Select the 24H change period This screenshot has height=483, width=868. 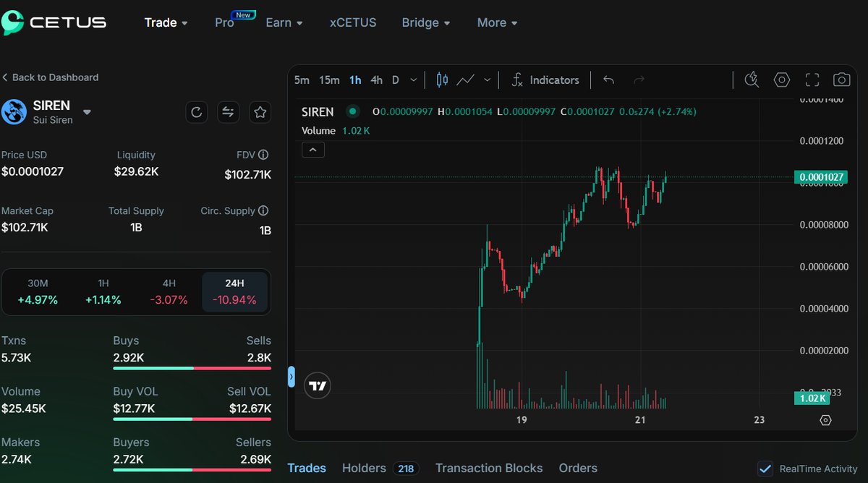point(234,292)
